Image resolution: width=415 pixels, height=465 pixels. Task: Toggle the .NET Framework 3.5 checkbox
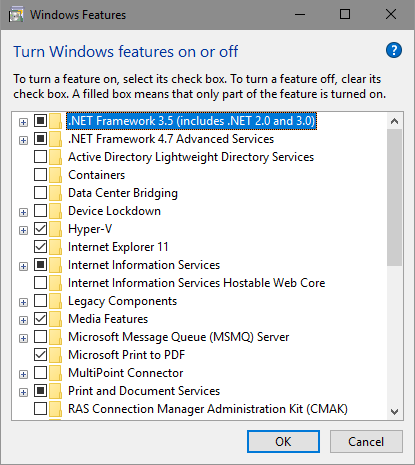pos(40,120)
